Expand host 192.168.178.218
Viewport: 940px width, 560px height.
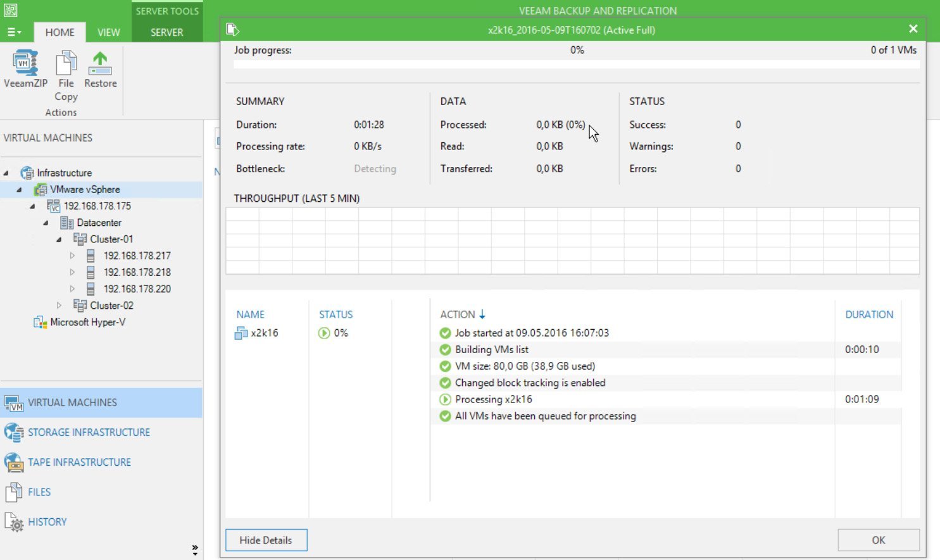pyautogui.click(x=72, y=272)
